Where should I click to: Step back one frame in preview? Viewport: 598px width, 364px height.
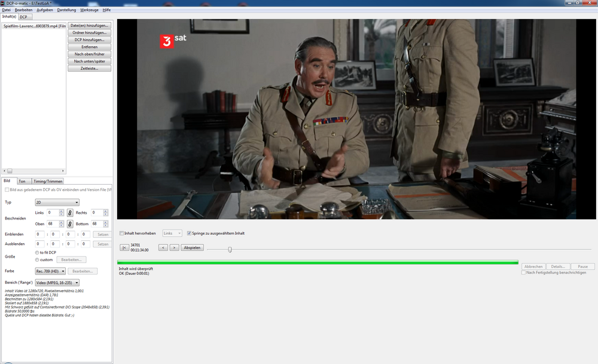[x=163, y=247]
